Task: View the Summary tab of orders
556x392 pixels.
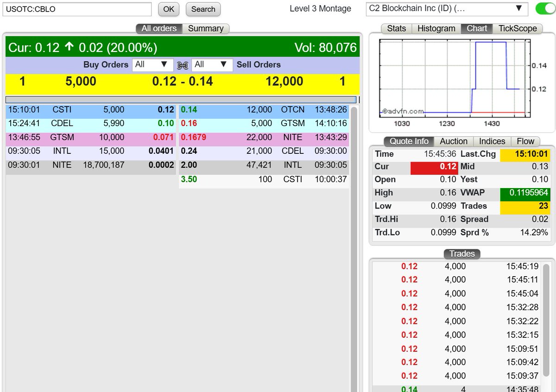Action: (x=206, y=28)
